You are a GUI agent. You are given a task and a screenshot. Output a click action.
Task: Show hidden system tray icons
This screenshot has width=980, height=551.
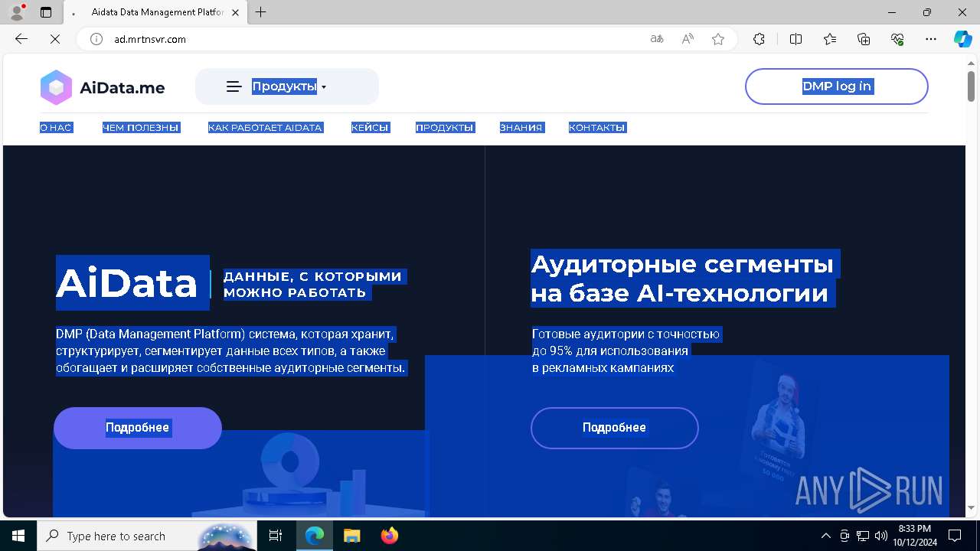(825, 536)
